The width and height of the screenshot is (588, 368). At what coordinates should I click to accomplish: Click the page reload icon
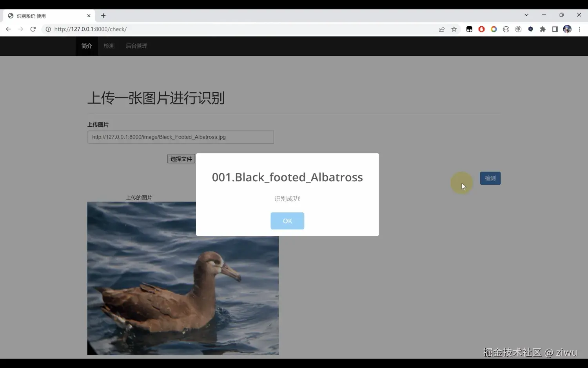(x=33, y=29)
